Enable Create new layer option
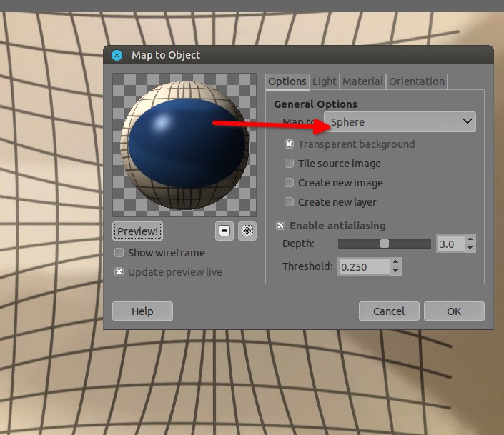The width and height of the screenshot is (504, 435). coord(289,201)
